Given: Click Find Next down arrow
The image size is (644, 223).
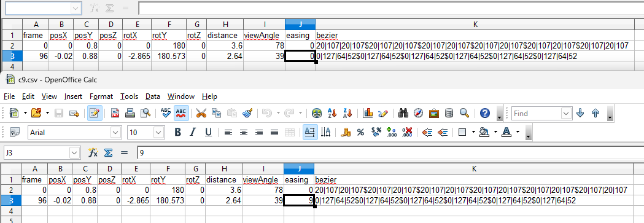Looking at the screenshot, I should [x=580, y=113].
